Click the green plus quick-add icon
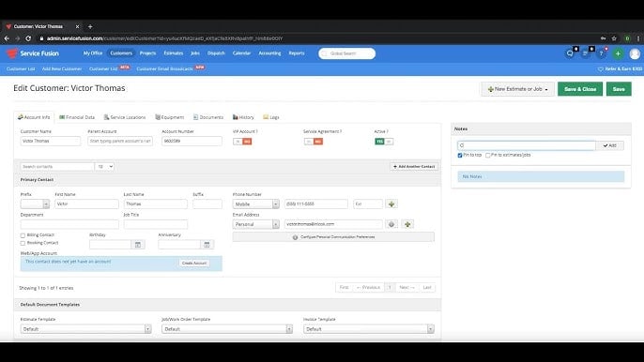The image size is (644, 362). coord(618,53)
